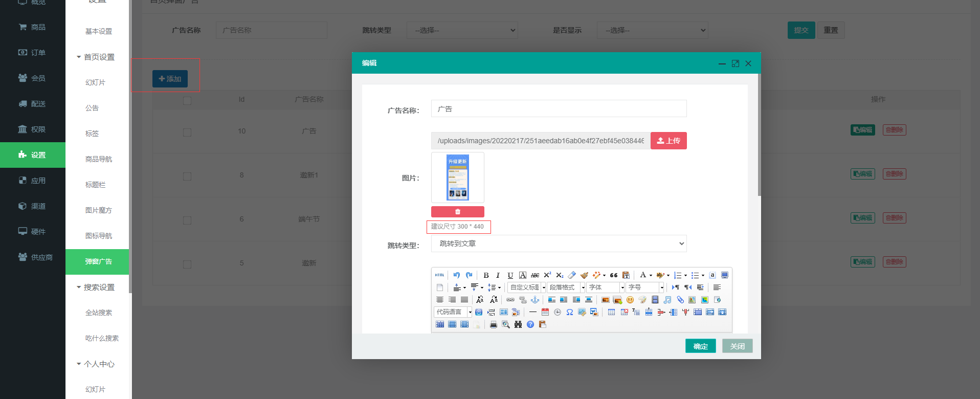Open the 商品 menu in left sidebar
This screenshot has width=980, height=399.
[x=33, y=27]
